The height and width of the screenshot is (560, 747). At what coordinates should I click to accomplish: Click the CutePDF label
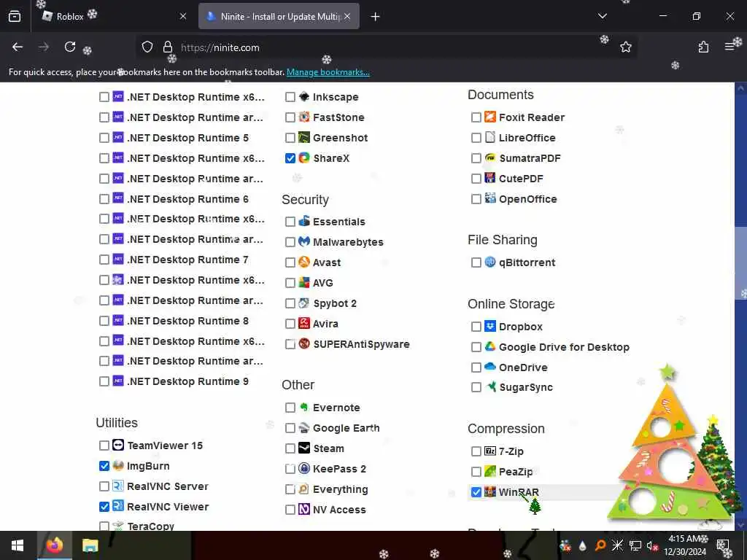521,179
